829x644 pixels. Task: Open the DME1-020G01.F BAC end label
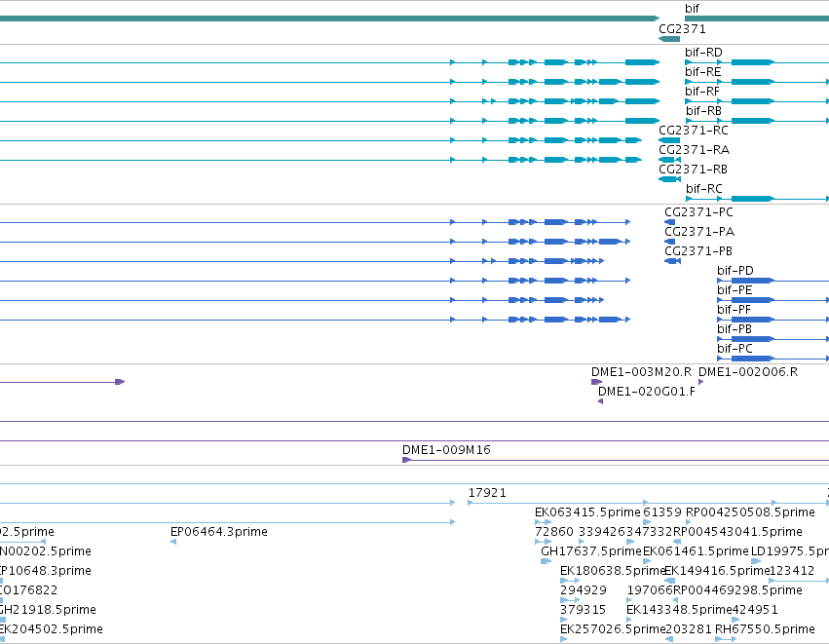[x=646, y=392]
